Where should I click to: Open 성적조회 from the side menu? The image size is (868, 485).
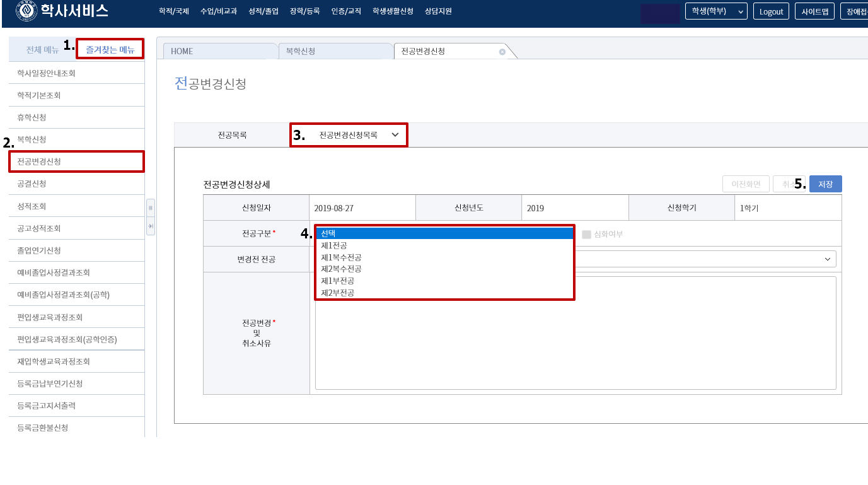tap(32, 206)
